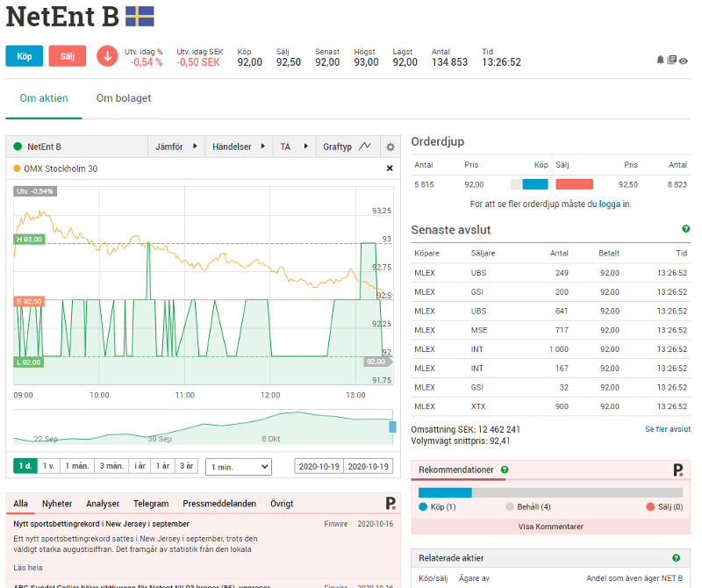Screen dimensions: 702x588
Task: Click the news feed icon beside the bell
Action: click(x=671, y=60)
